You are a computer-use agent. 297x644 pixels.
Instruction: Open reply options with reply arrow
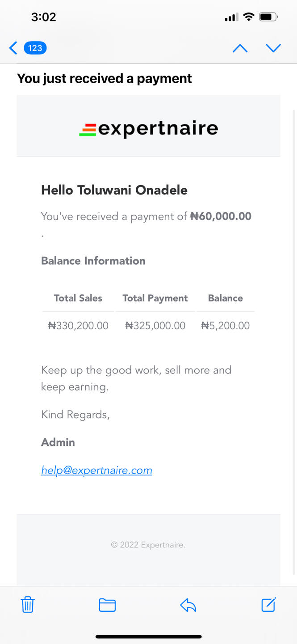(x=188, y=605)
